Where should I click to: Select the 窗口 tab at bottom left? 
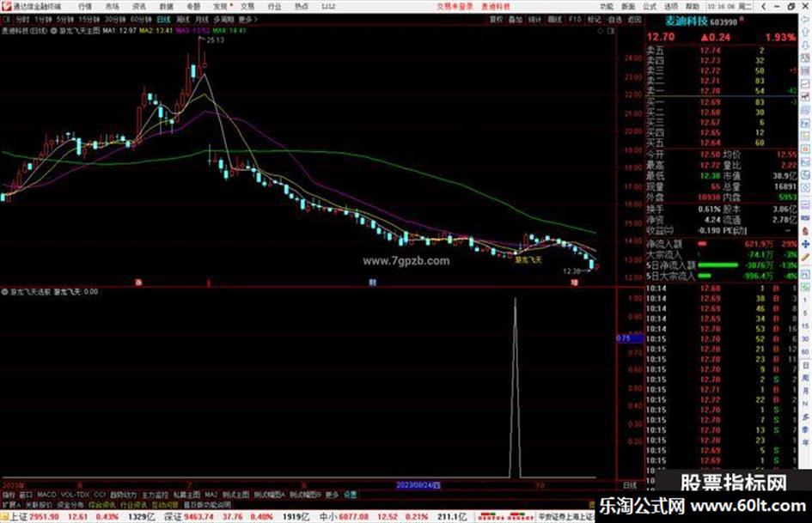[x=26, y=495]
